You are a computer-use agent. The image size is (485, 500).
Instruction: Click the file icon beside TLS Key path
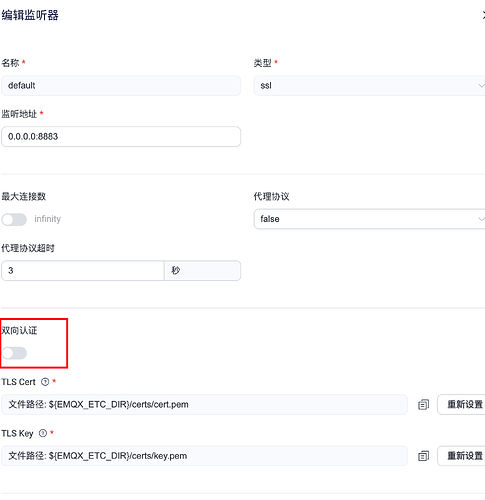tap(423, 456)
